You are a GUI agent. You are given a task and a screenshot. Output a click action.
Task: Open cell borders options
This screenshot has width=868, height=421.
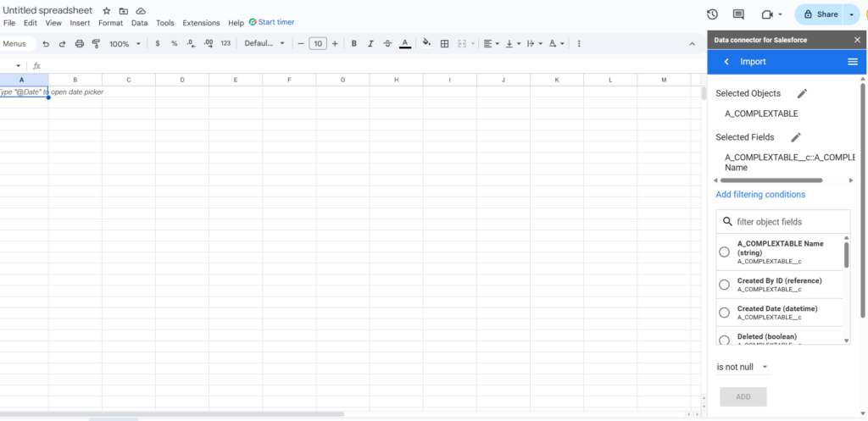444,44
